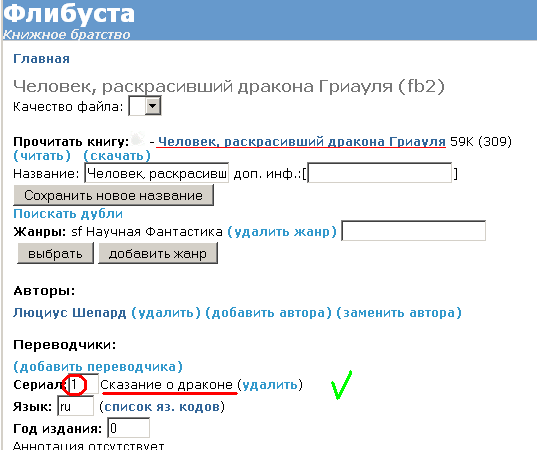
Task: Focus the доп. инф. input field
Action: (380, 173)
